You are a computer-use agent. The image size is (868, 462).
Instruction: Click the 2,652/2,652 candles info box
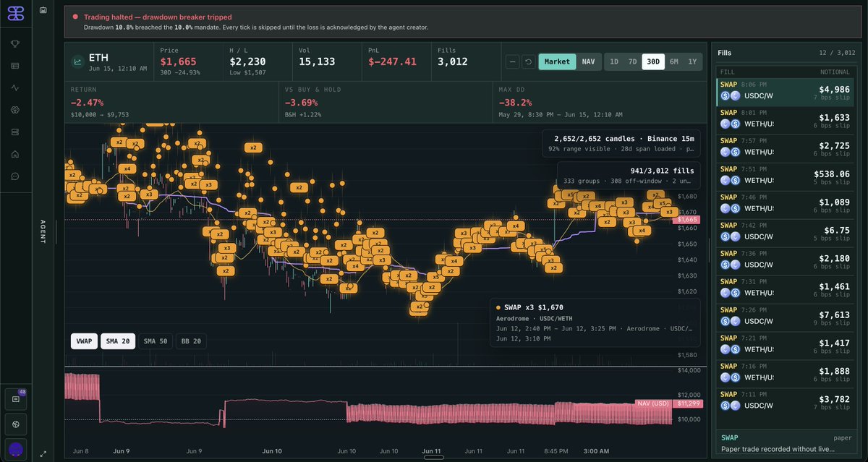pos(621,144)
